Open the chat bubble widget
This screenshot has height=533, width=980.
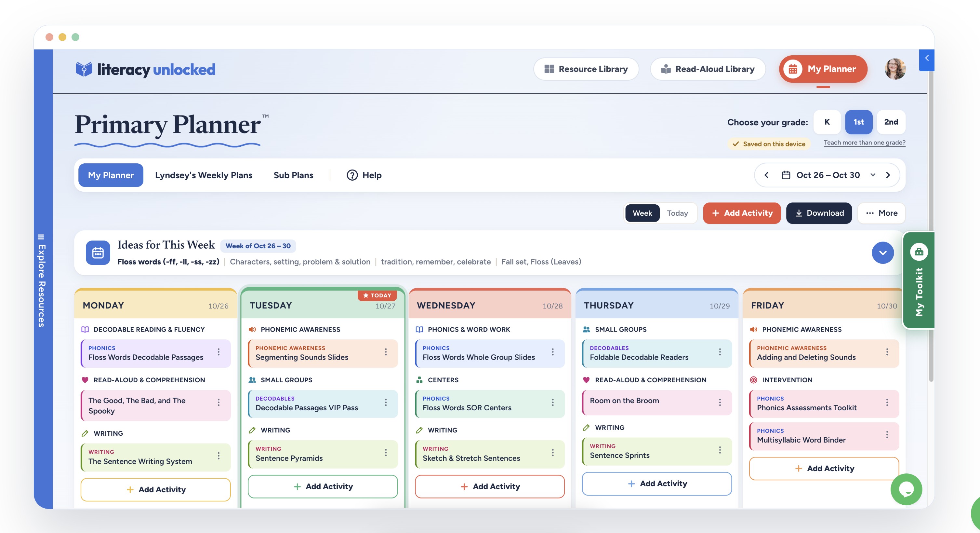[x=906, y=489]
